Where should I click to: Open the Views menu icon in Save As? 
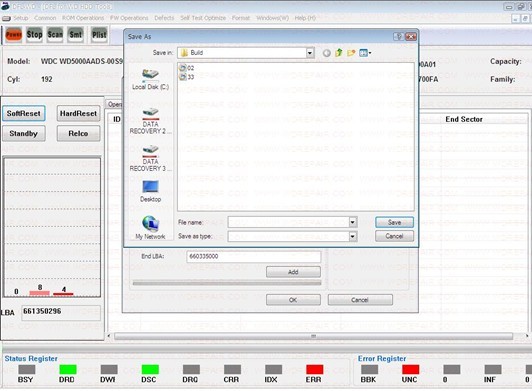click(x=365, y=53)
